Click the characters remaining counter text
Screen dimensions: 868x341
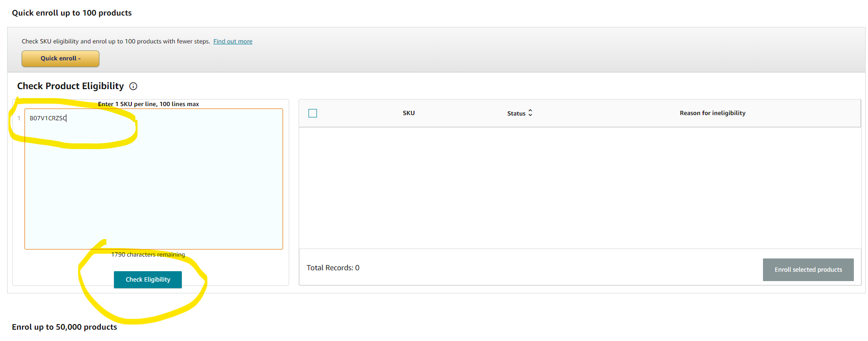[x=148, y=255]
